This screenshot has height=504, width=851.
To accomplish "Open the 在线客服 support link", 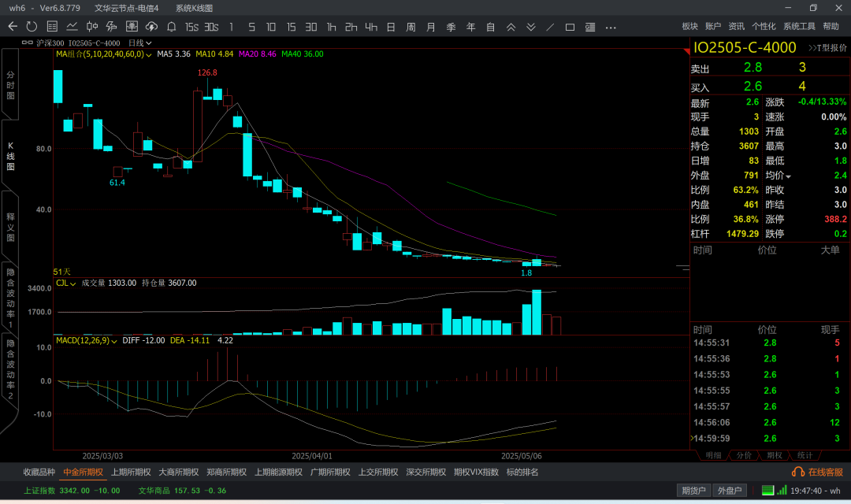I will click(x=823, y=472).
